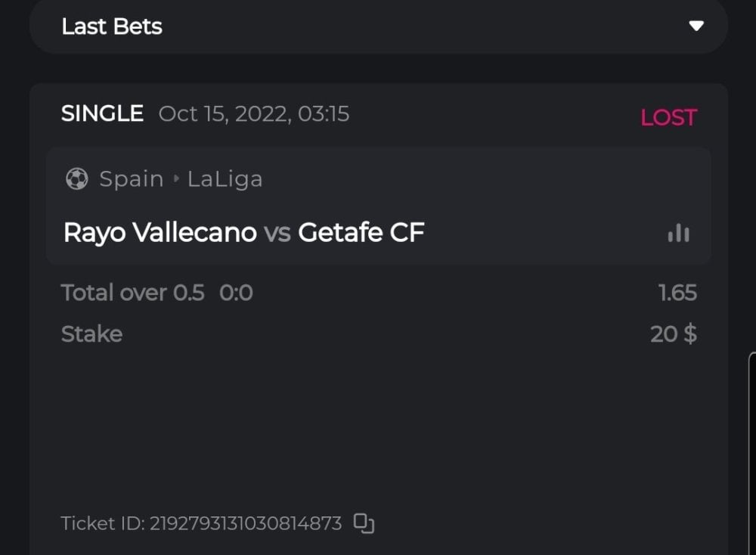Viewport: 756px width, 555px height.
Task: Open the Spain country link
Action: coord(132,179)
